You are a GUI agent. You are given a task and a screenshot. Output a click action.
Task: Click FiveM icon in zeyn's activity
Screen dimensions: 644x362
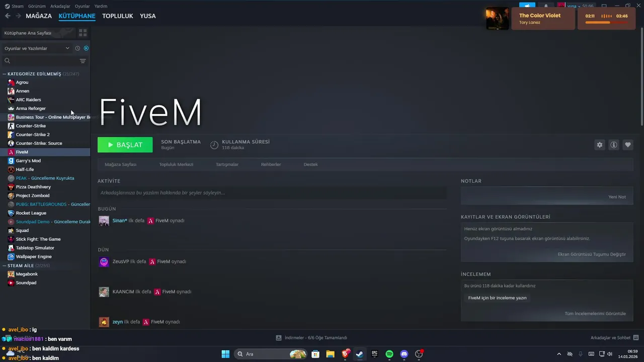(146, 322)
